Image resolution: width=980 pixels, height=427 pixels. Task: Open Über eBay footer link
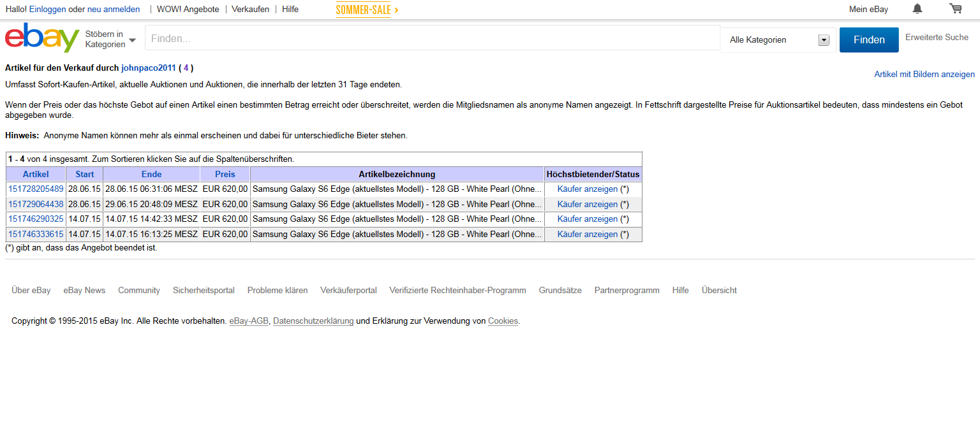(31, 291)
